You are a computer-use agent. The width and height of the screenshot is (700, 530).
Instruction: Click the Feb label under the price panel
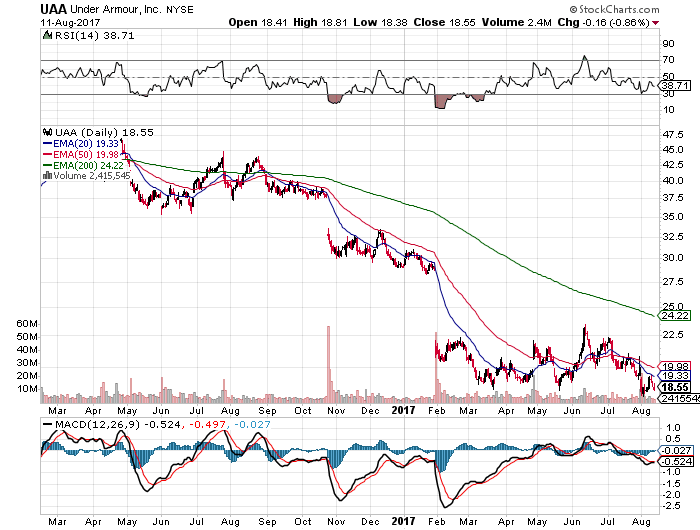tap(437, 411)
